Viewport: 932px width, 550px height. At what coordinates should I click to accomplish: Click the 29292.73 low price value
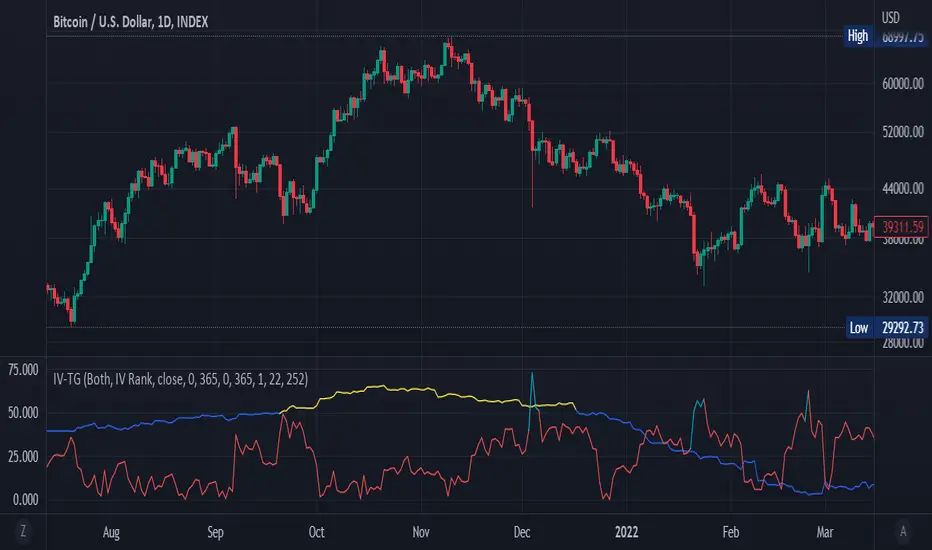903,327
